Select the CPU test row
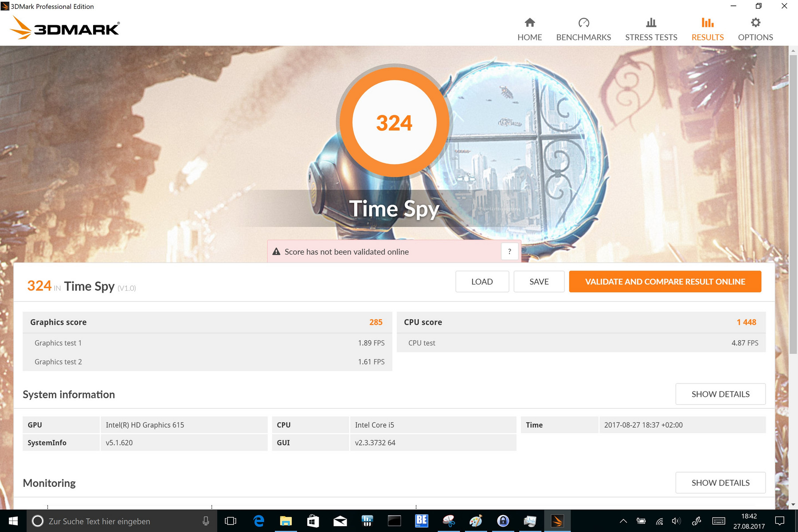Viewport: 798px width, 532px height. 581,343
